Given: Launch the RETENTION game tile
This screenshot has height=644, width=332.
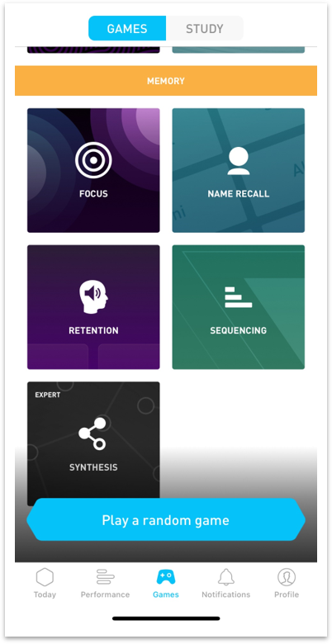Looking at the screenshot, I should coord(93,307).
